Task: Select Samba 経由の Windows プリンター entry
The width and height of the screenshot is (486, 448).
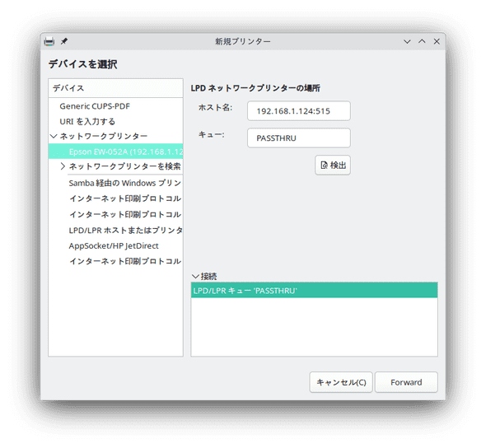Action: (115, 183)
